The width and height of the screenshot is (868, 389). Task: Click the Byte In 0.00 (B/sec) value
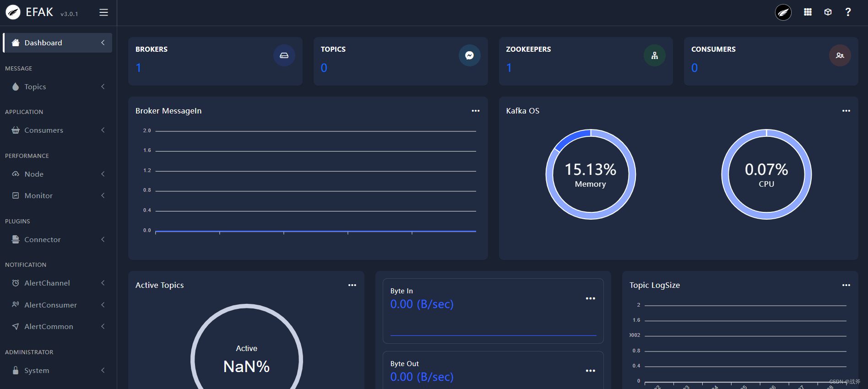coord(422,304)
